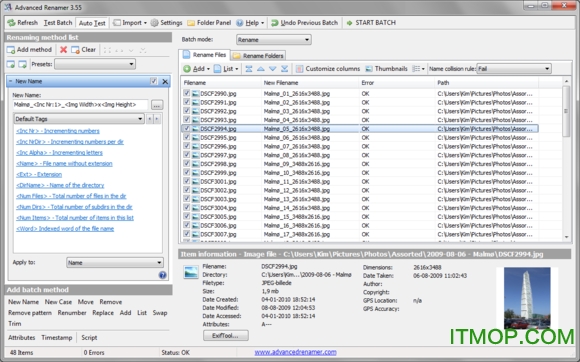
Task: Move selected item to bottom of list
Action: click(x=284, y=69)
